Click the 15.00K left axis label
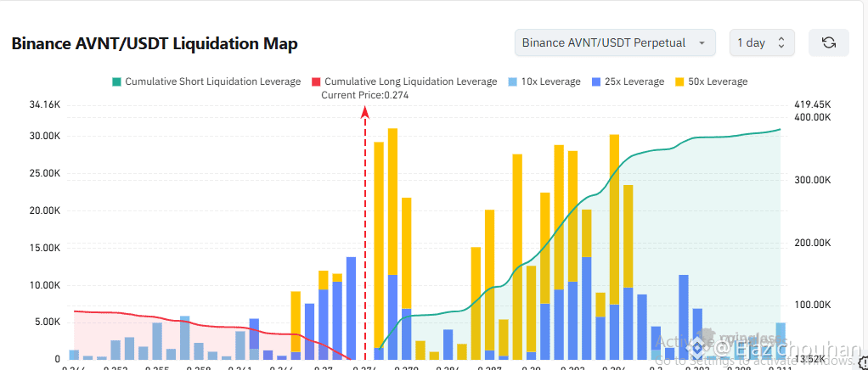This screenshot has width=868, height=370. click(x=46, y=249)
